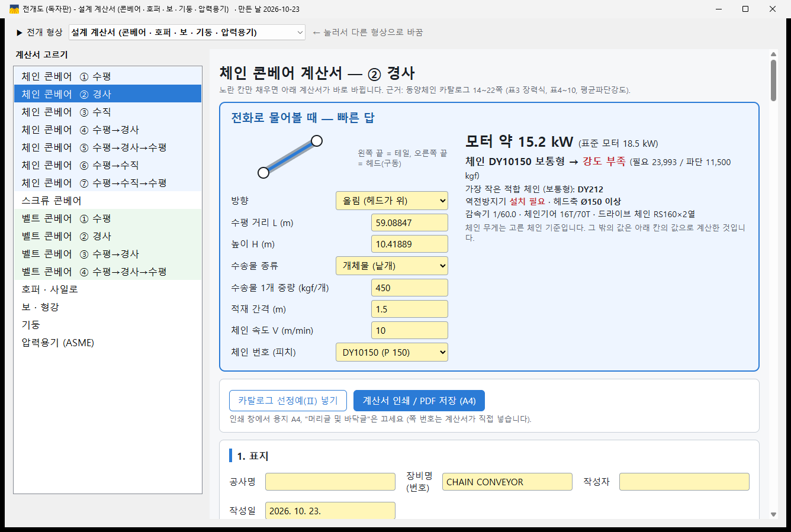Click the red 강도 부족 warning text
The image size is (791, 532).
coord(604,162)
